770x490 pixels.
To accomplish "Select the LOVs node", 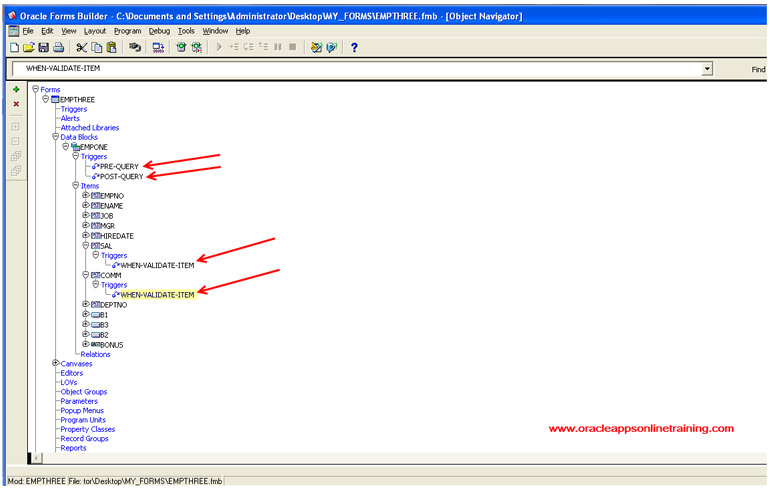I will click(x=69, y=382).
